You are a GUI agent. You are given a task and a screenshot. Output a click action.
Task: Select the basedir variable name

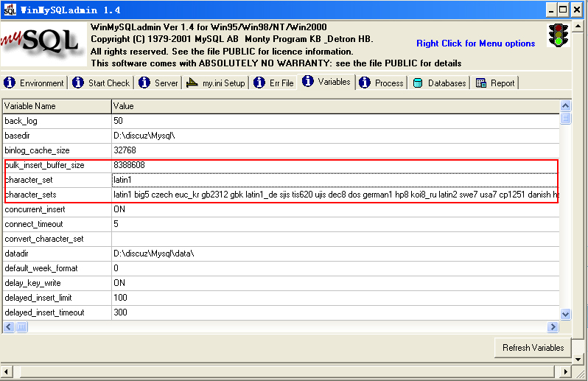17,136
